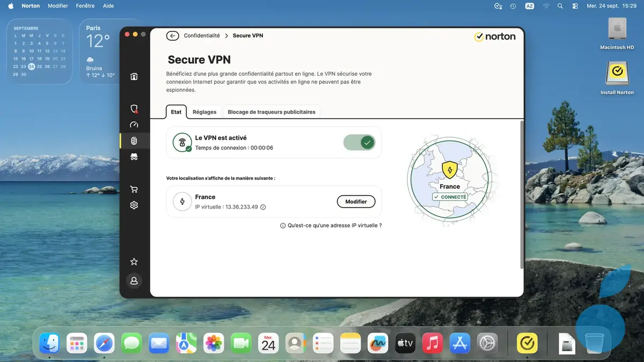This screenshot has height=362, width=644.
Task: Open the Home dashboard in sidebar
Action: click(x=134, y=77)
